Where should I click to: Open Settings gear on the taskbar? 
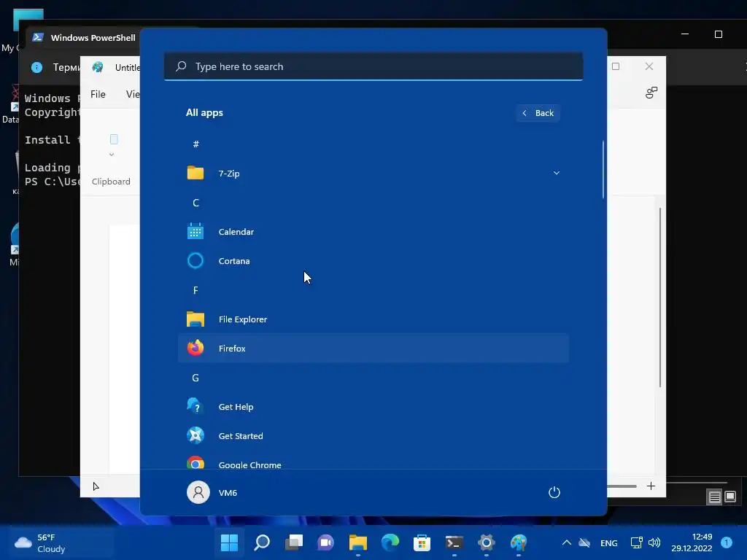tap(486, 542)
